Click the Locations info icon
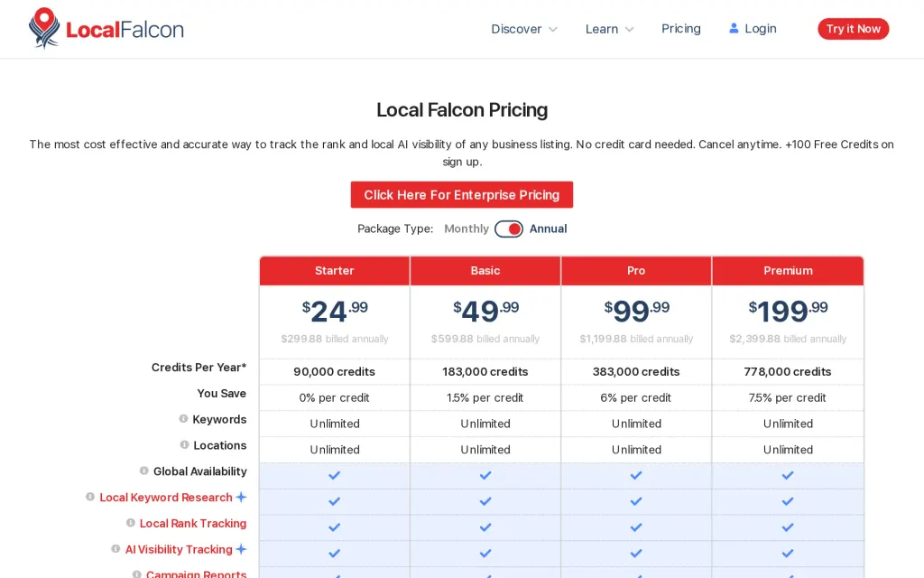The height and width of the screenshot is (578, 924). (184, 444)
